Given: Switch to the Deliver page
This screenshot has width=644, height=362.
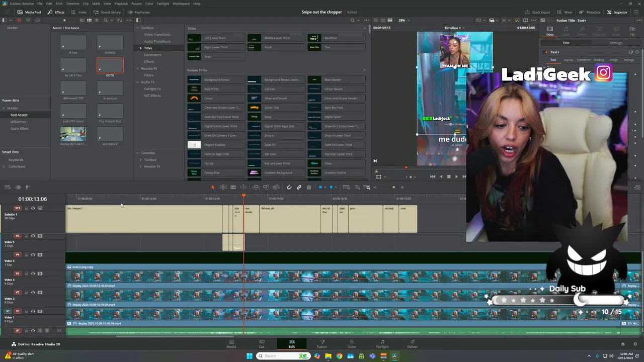Looking at the screenshot, I should point(412,344).
